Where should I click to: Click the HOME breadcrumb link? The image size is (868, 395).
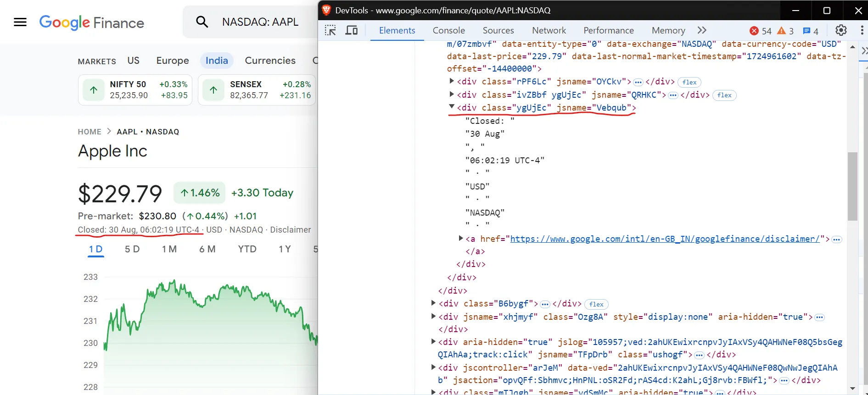pyautogui.click(x=90, y=132)
